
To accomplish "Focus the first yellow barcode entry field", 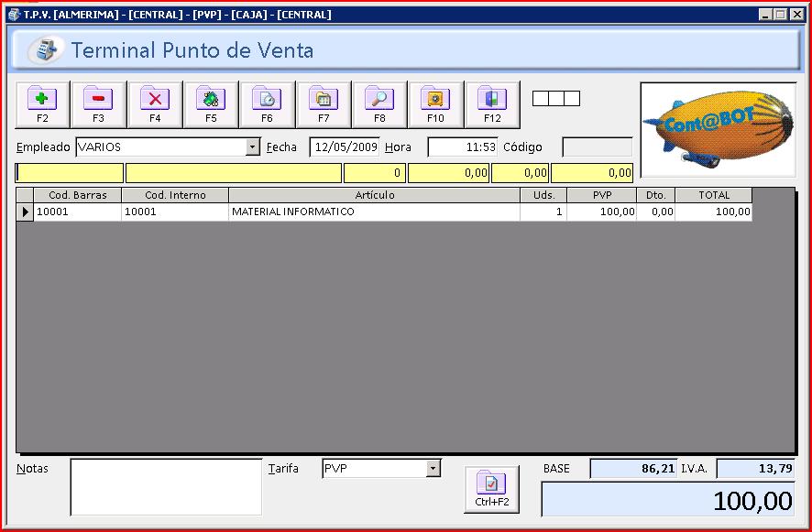I will pos(70,173).
